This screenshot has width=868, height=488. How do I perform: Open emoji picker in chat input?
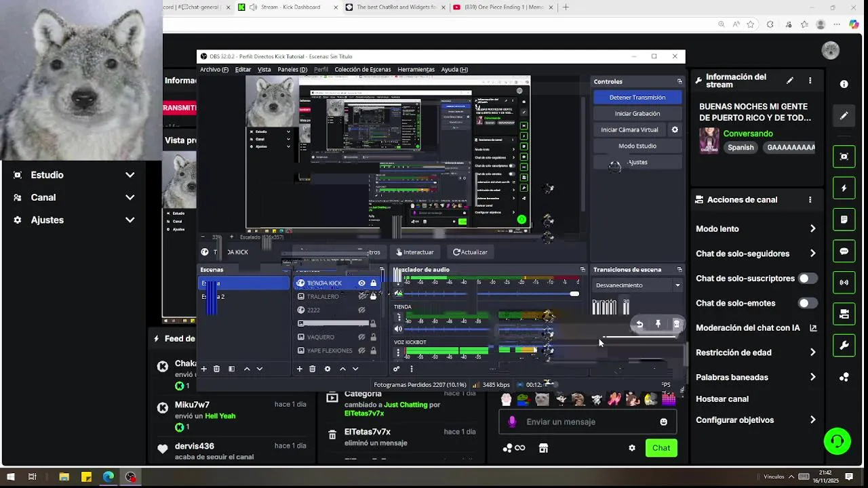663,422
